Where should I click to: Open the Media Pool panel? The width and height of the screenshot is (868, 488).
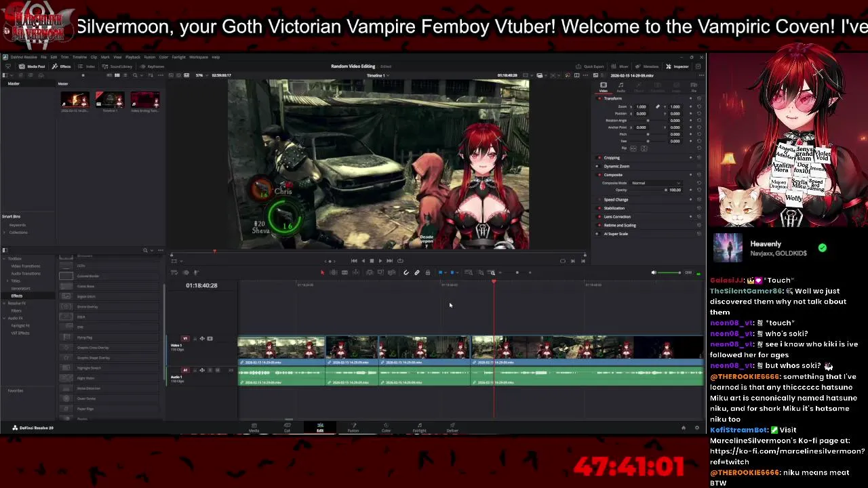click(x=31, y=66)
